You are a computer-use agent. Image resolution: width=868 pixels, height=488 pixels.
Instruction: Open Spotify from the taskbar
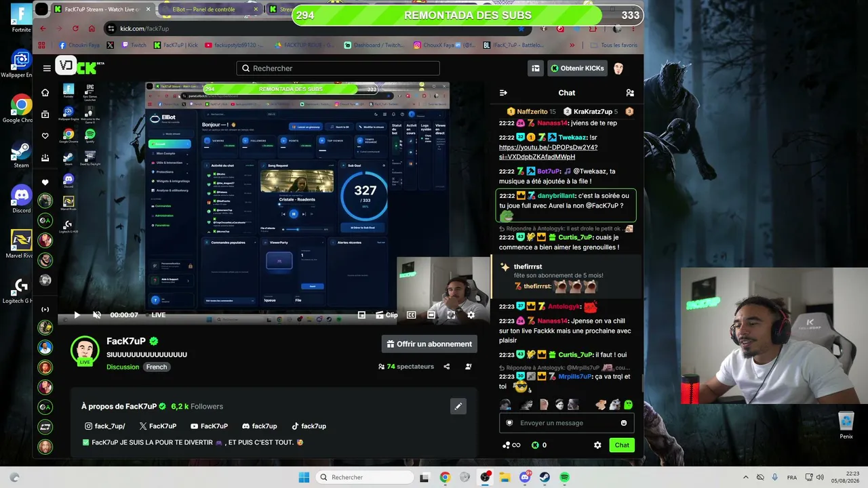pyautogui.click(x=565, y=477)
